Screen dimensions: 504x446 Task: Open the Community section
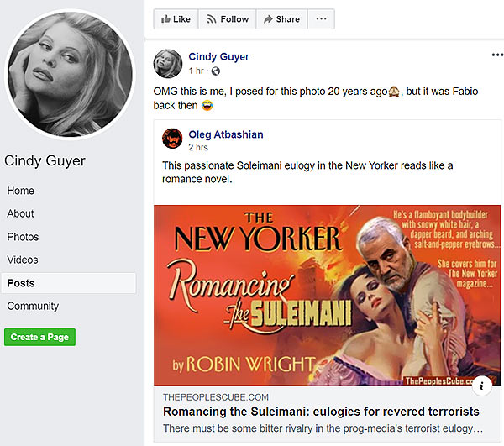(33, 307)
